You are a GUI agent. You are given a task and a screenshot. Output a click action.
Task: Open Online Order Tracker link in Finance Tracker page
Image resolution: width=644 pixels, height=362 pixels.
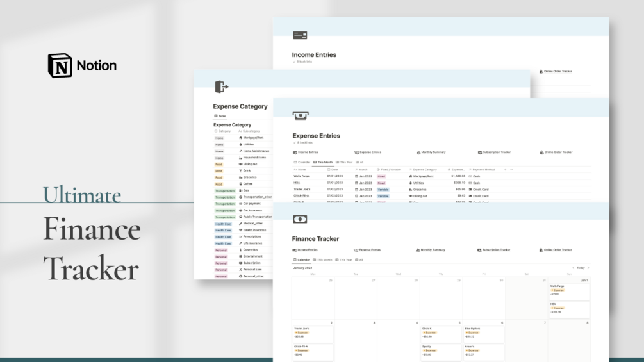coord(556,249)
